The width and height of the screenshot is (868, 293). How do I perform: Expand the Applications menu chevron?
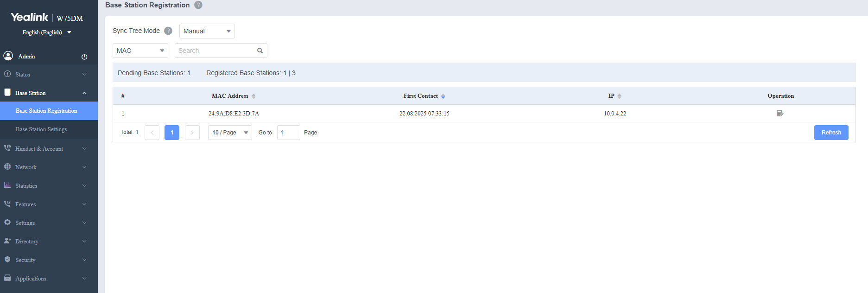click(84, 279)
